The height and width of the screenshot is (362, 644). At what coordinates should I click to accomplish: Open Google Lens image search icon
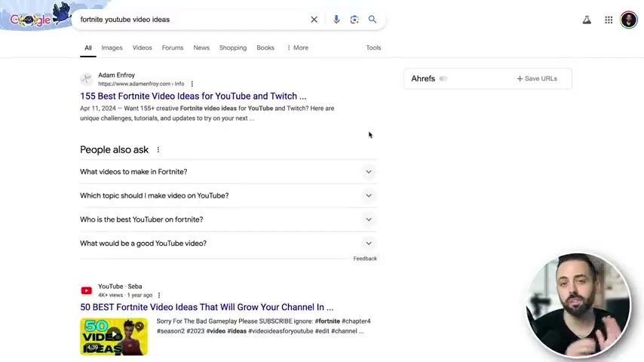[x=354, y=20]
